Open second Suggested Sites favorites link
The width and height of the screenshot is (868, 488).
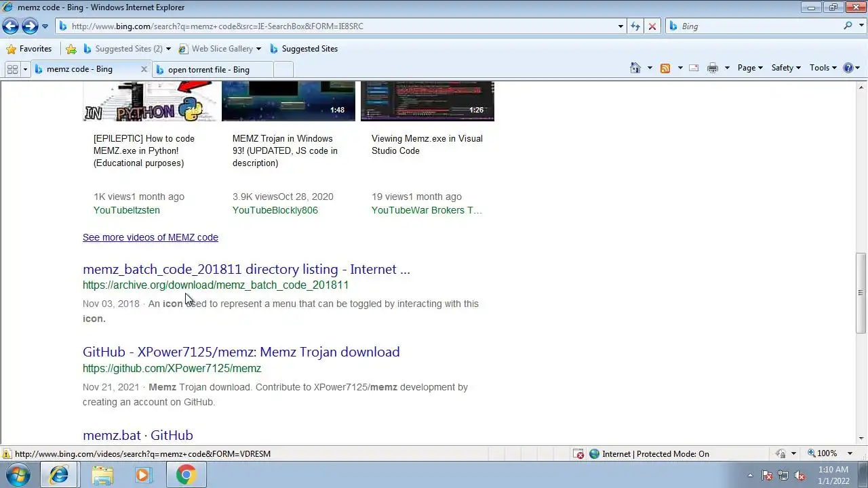tap(303, 49)
